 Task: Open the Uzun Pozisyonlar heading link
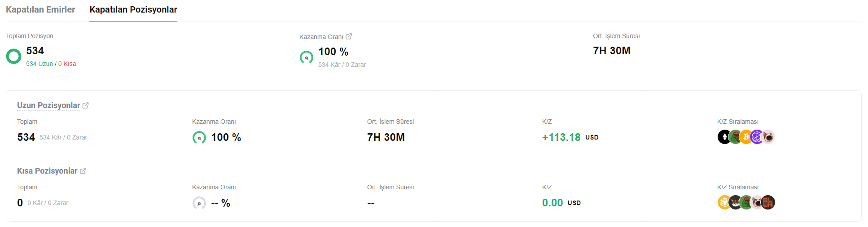point(48,105)
